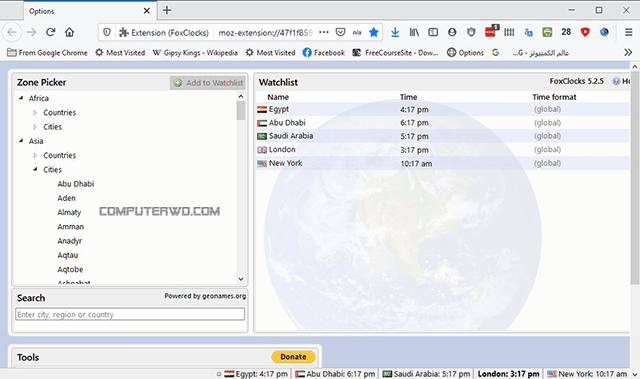
Task: Click the city search input field
Action: pyautogui.click(x=130, y=314)
